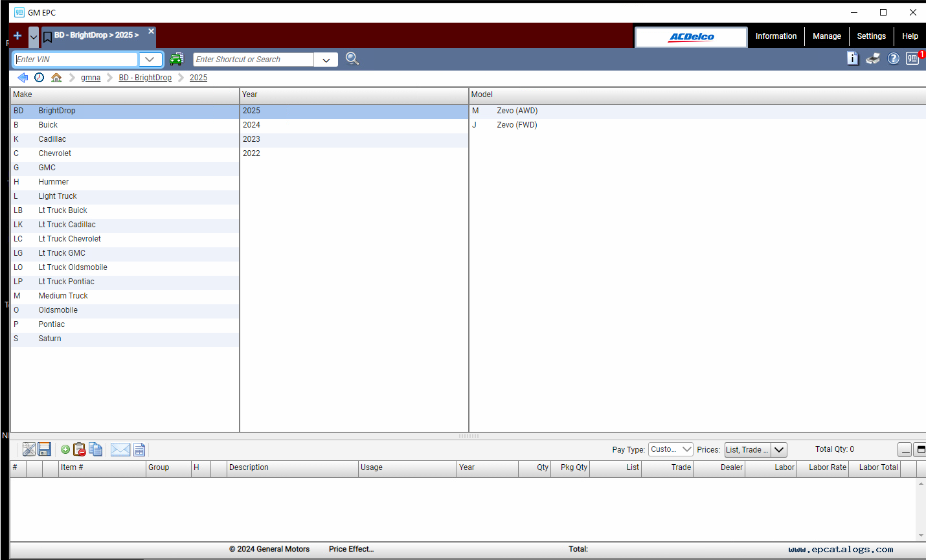This screenshot has width=926, height=560.
Task: Open the history clock icon
Action: [40, 78]
